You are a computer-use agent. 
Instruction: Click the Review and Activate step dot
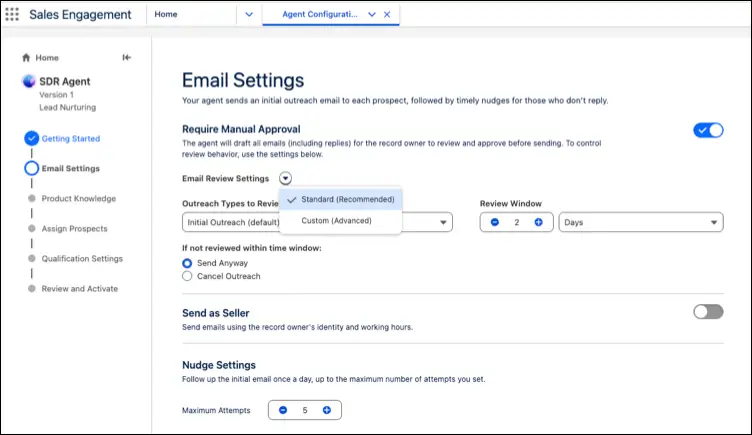click(32, 289)
